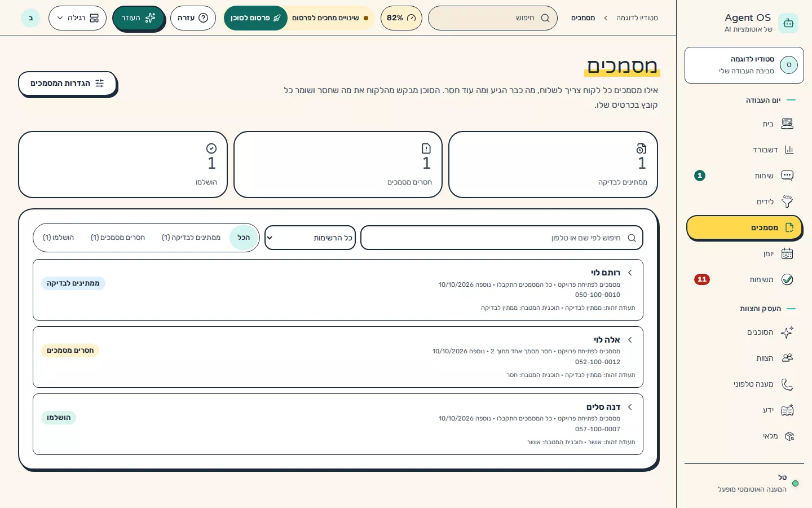Click the פרסום לסוכן publish button
812x508 pixels.
[255, 18]
